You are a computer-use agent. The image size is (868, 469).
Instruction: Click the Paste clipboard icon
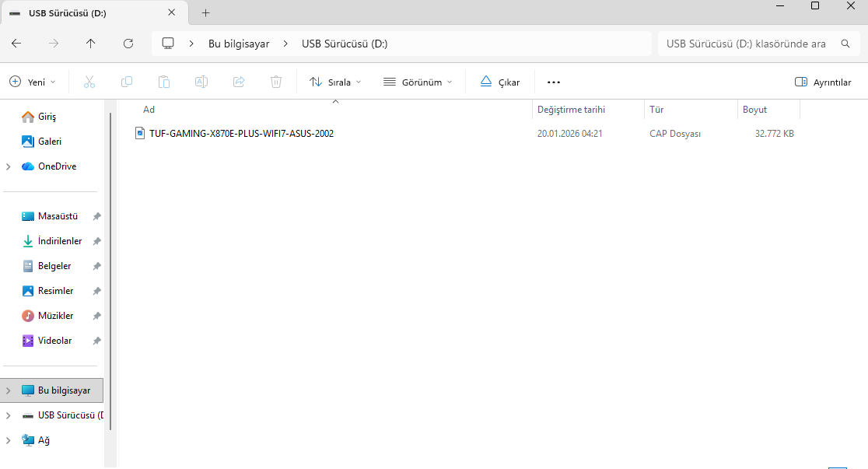click(x=164, y=82)
